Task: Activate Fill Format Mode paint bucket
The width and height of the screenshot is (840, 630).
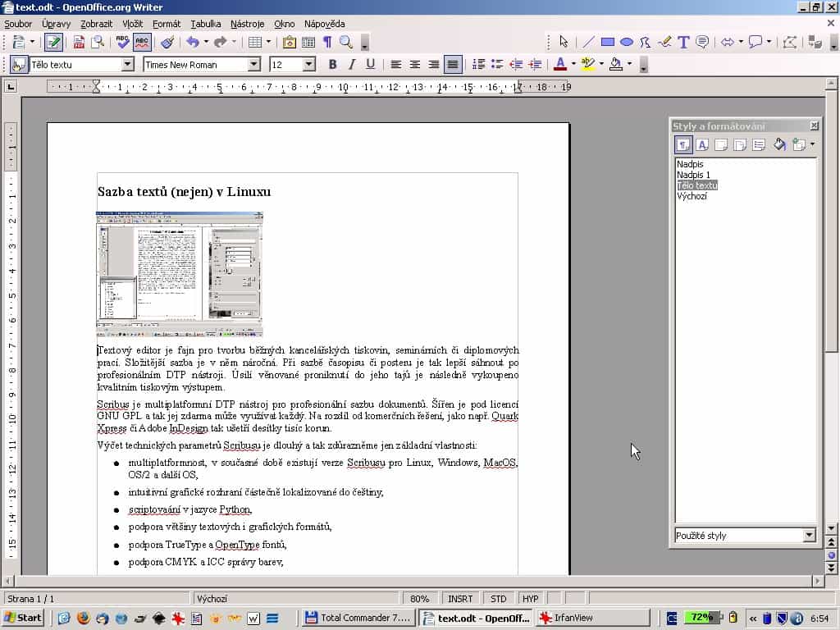Action: click(x=779, y=144)
